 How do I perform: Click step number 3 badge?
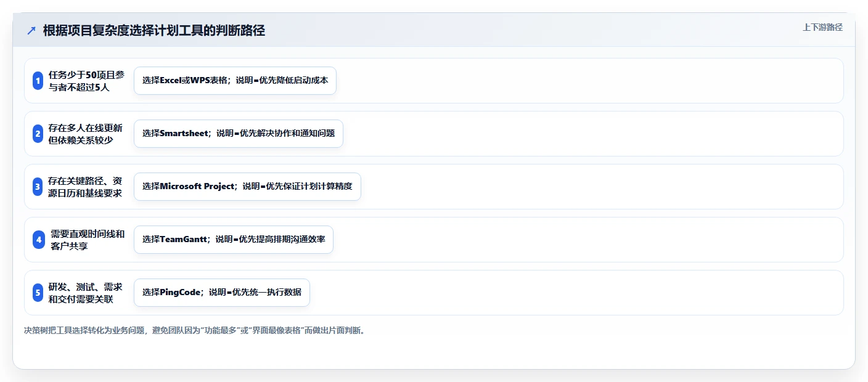click(x=38, y=187)
